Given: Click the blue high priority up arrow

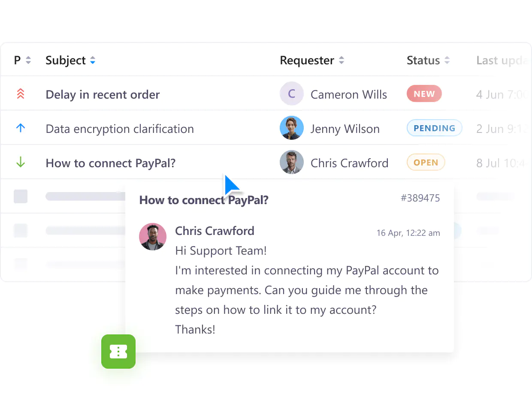Looking at the screenshot, I should (21, 128).
